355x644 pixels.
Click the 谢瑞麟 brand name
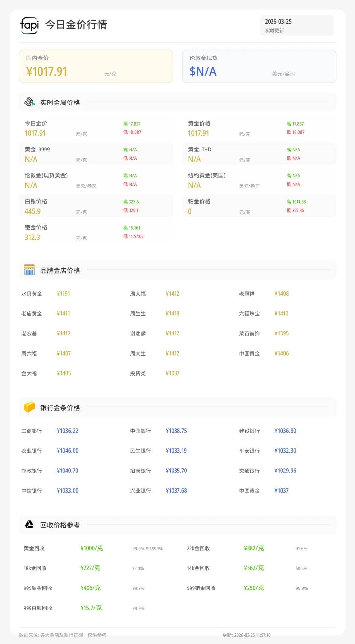[138, 333]
